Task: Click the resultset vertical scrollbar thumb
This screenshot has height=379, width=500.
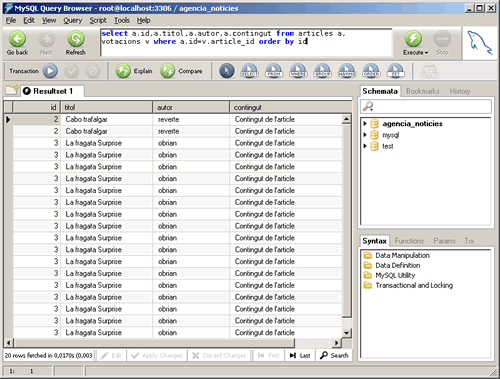Action: [x=347, y=221]
